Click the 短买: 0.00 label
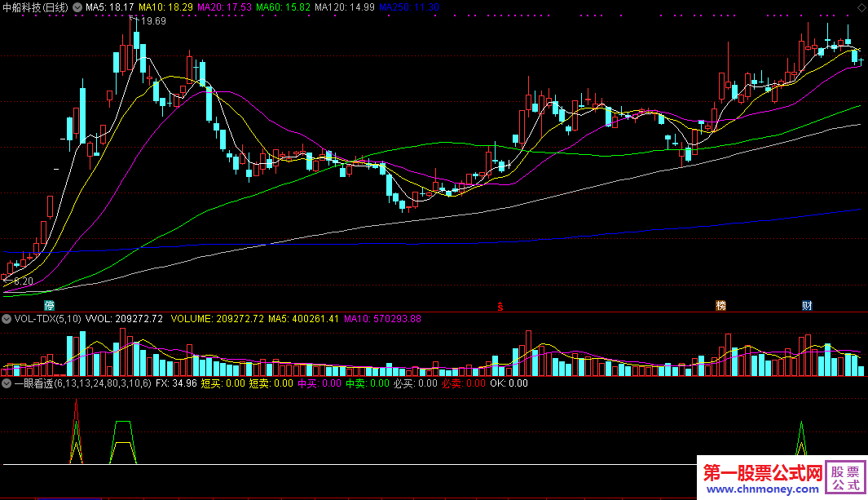The width and height of the screenshot is (868, 500). point(223,383)
